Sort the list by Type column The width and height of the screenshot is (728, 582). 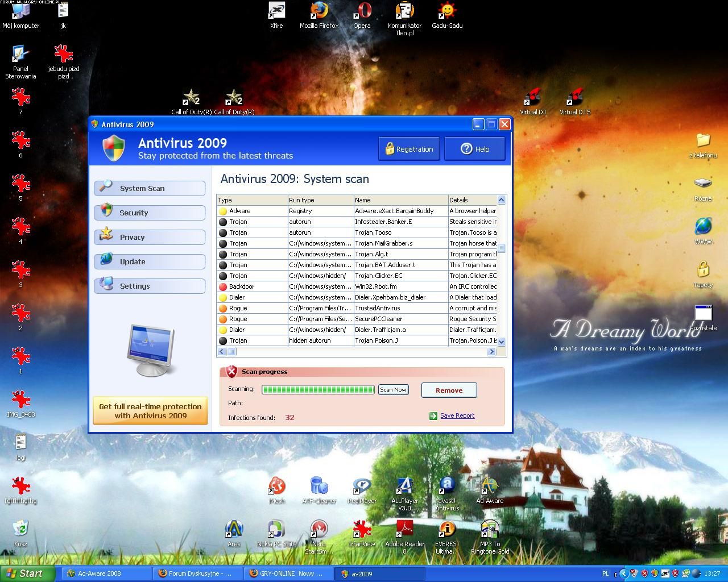coord(252,200)
